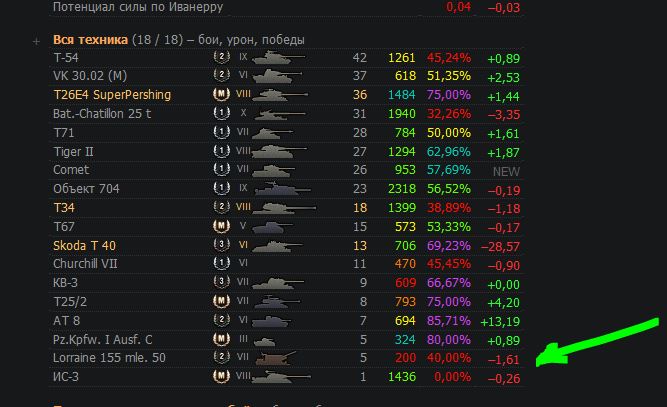Click the class 3 badge of КВ-3

click(222, 282)
